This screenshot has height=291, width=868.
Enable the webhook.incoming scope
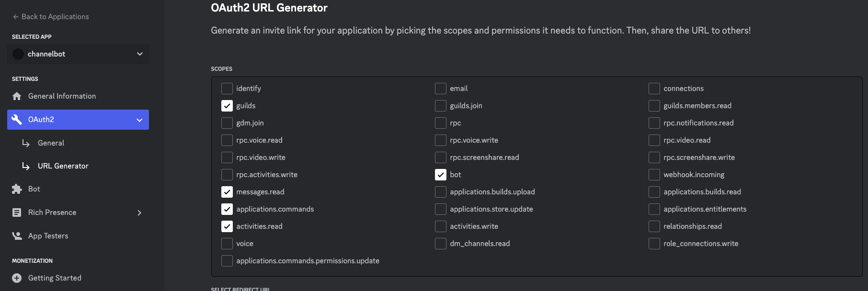(x=654, y=175)
